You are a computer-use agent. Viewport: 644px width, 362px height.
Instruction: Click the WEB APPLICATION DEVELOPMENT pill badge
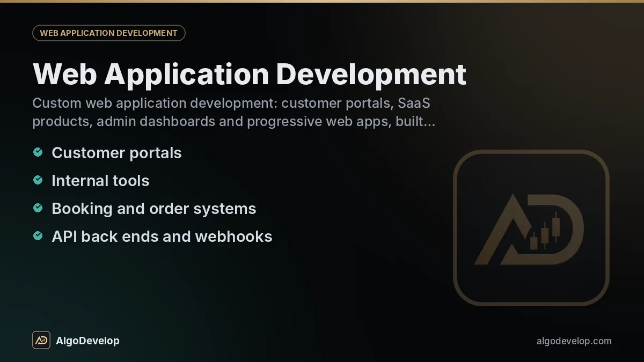pyautogui.click(x=108, y=33)
